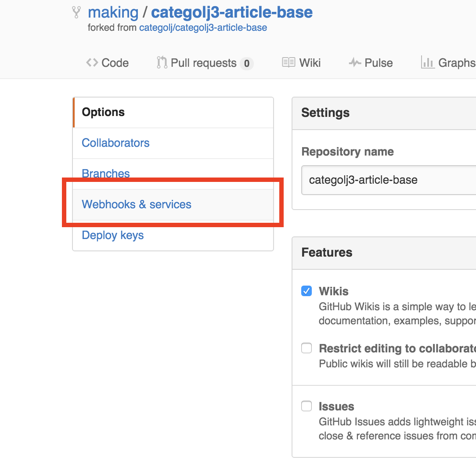This screenshot has width=476, height=464.
Task: Open the Code tab
Action: (115, 63)
